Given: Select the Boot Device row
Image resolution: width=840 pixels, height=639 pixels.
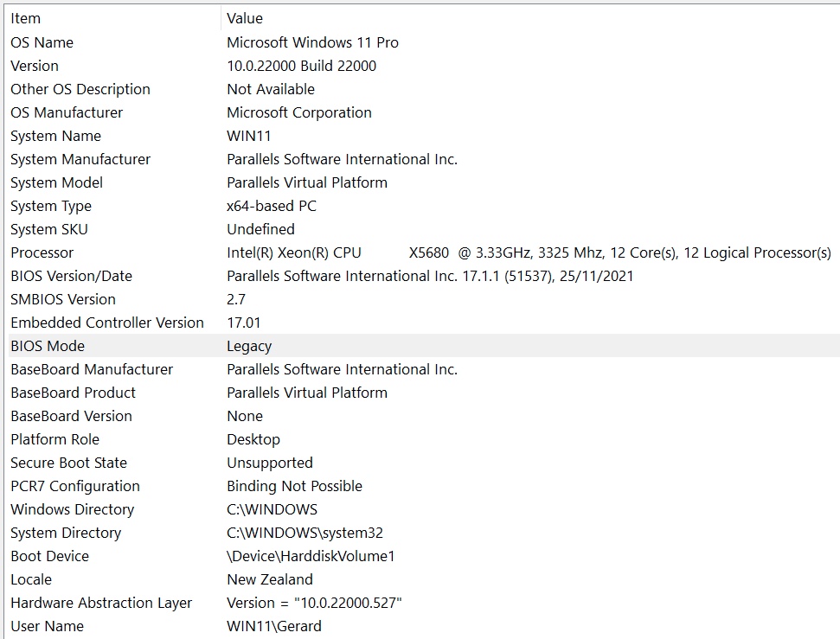Looking at the screenshot, I should click(x=49, y=556).
